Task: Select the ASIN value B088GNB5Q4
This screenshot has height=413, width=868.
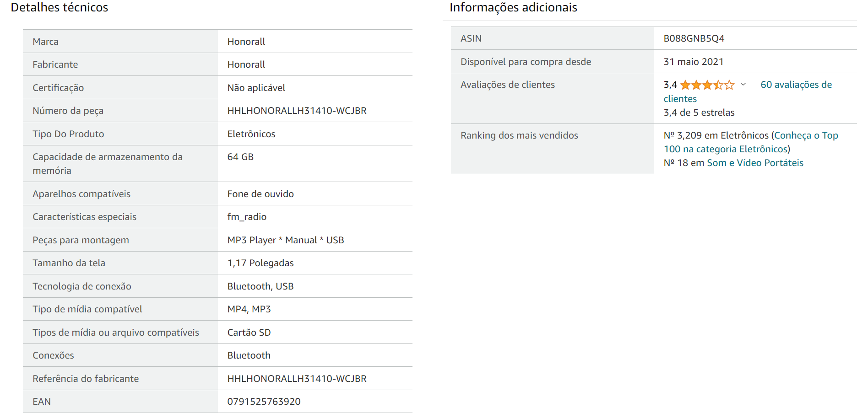Action: (694, 38)
